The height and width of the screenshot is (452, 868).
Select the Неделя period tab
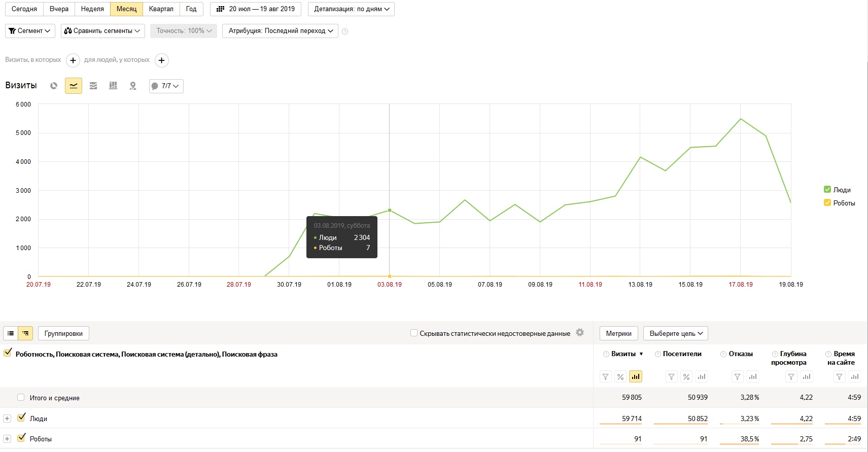pos(92,9)
